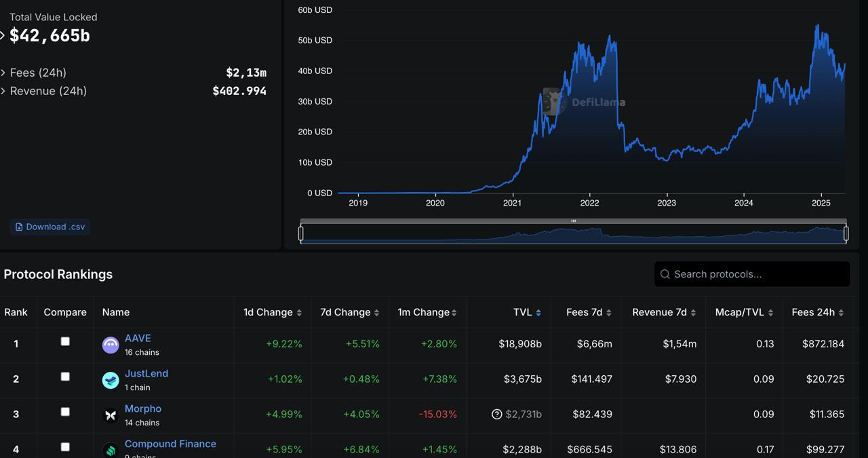Expand the Fees (24h) row

click(3, 73)
